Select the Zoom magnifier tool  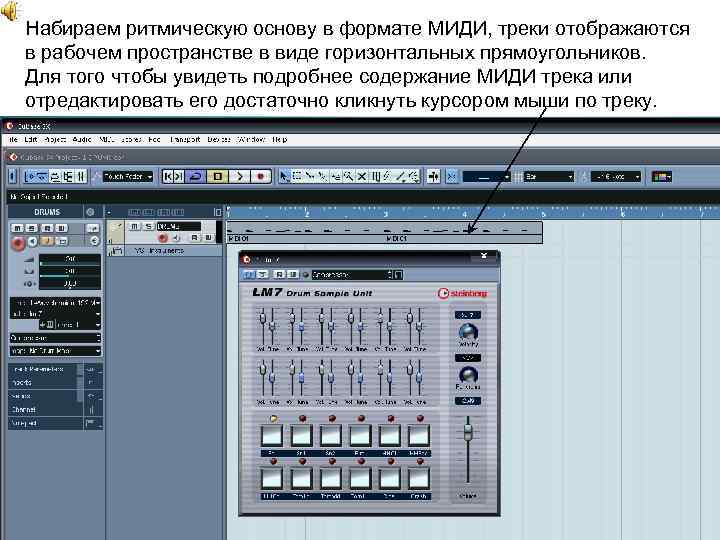click(349, 176)
